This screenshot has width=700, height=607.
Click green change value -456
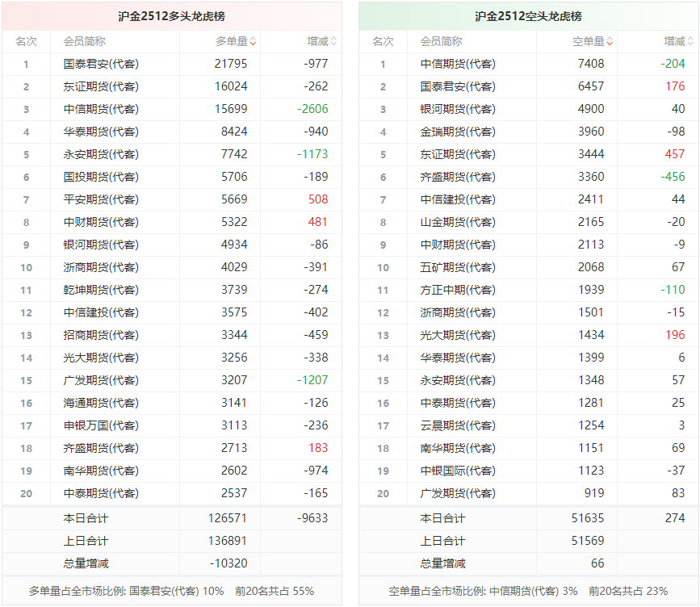point(673,177)
